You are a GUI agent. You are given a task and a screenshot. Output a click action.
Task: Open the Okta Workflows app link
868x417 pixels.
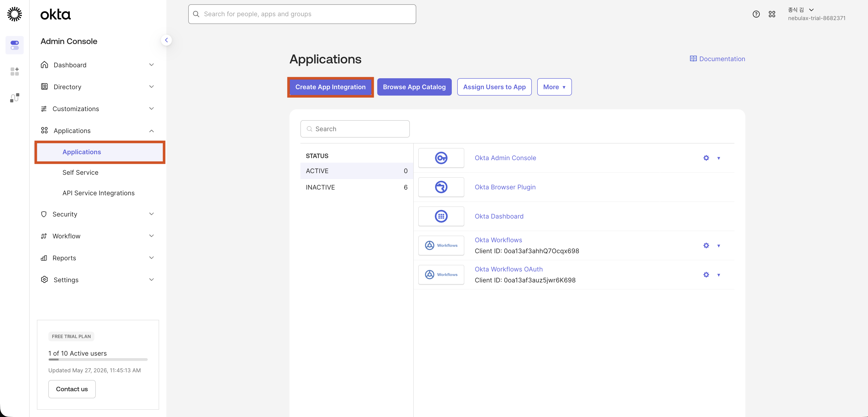tap(498, 240)
